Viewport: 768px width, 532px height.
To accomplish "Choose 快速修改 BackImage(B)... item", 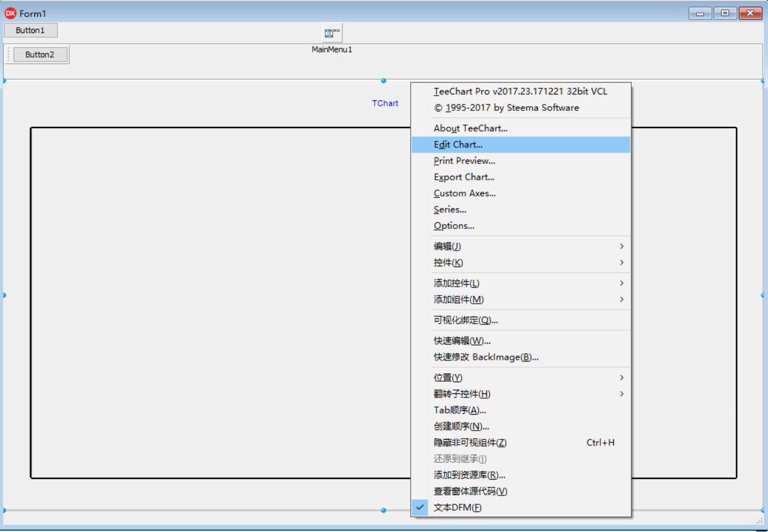I will click(x=521, y=357).
